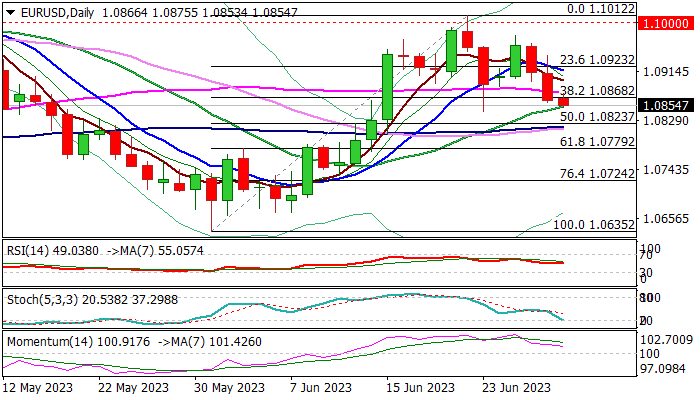Select the 7 Jun 2023 date marker
This screenshot has height=400, width=700.
[323, 389]
